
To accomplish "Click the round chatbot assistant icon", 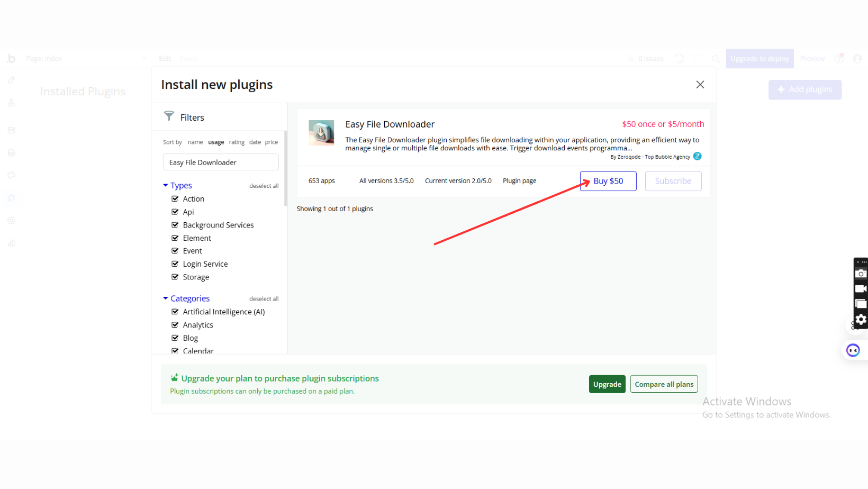I will 853,350.
